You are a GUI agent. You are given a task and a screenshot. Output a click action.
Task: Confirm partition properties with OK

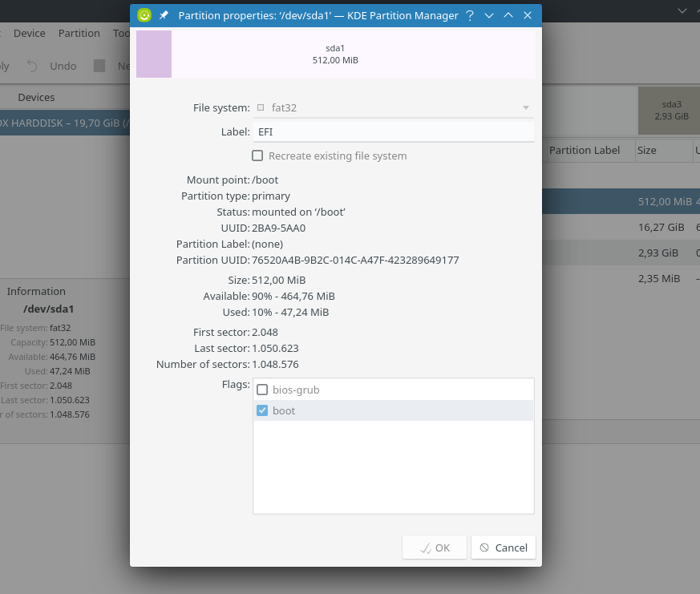434,547
